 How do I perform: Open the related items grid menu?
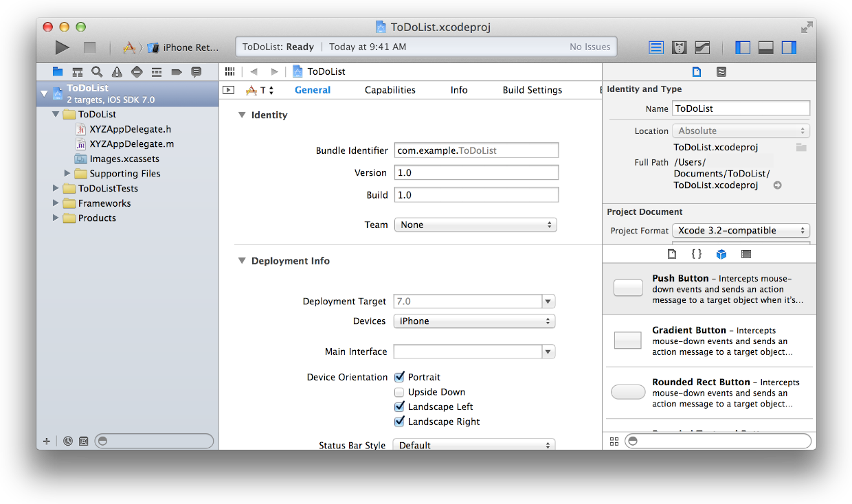point(229,71)
